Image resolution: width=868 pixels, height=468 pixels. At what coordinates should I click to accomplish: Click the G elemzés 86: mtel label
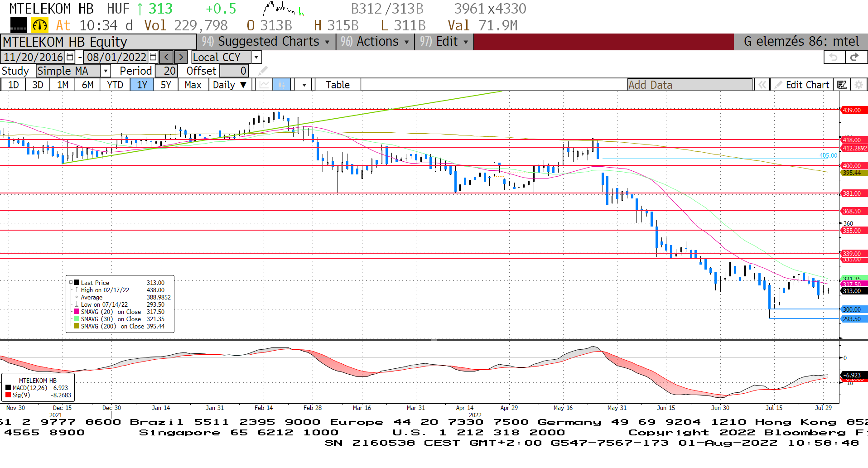(x=801, y=42)
